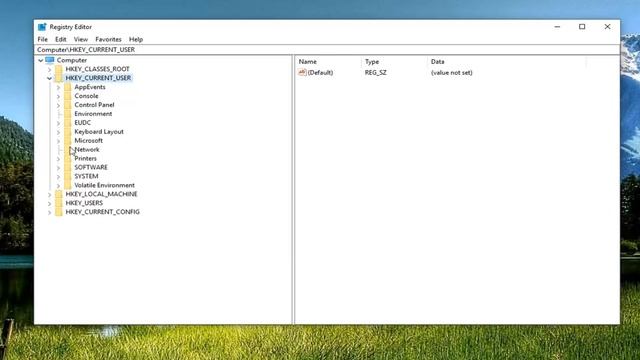Image resolution: width=640 pixels, height=360 pixels.
Task: Expand HKEY_CURRENT_CONFIG with its arrow
Action: pos(49,213)
